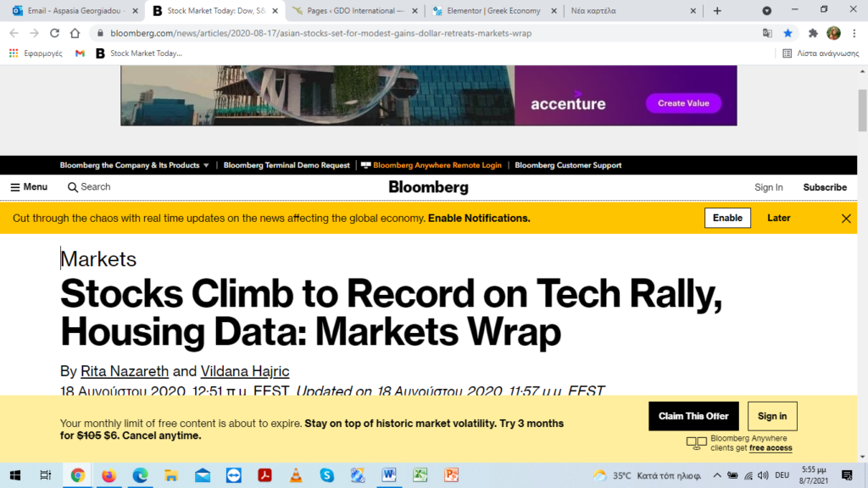
Task: Open the extensions puzzle icon
Action: point(813,33)
